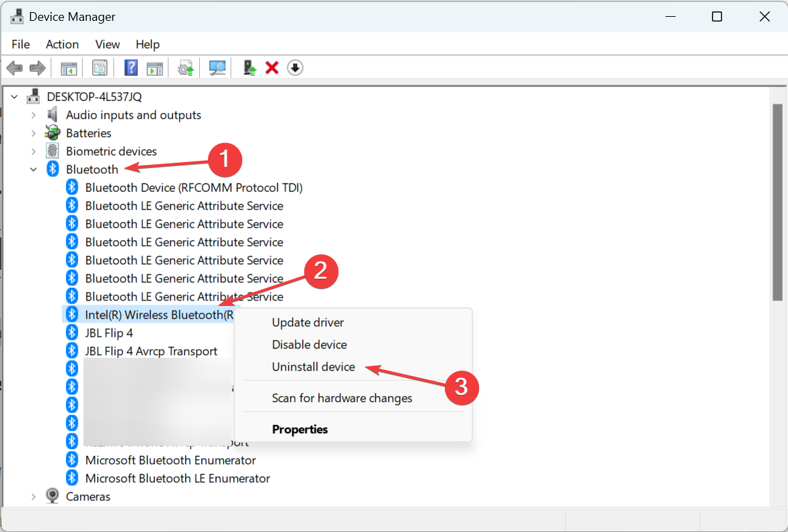Open the Action menu

click(x=62, y=44)
